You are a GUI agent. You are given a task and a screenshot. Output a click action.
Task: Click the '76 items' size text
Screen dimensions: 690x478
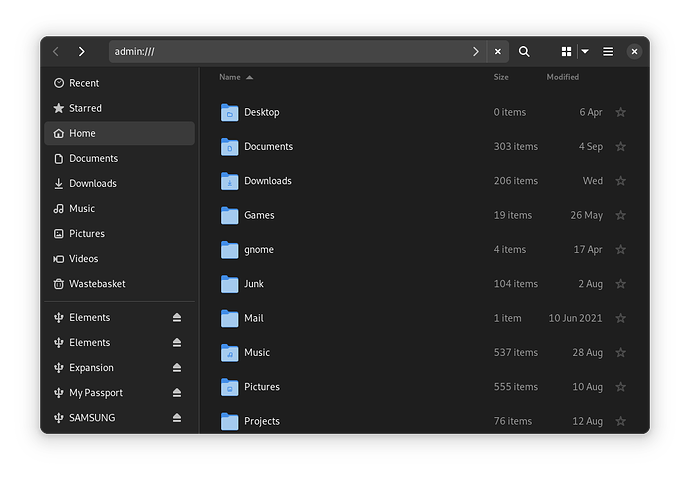point(513,421)
